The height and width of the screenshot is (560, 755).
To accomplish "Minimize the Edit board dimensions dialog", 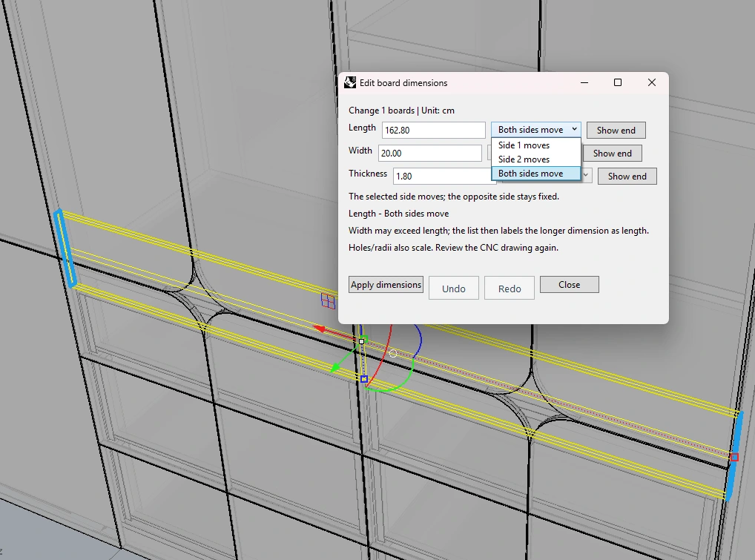I will coord(584,83).
